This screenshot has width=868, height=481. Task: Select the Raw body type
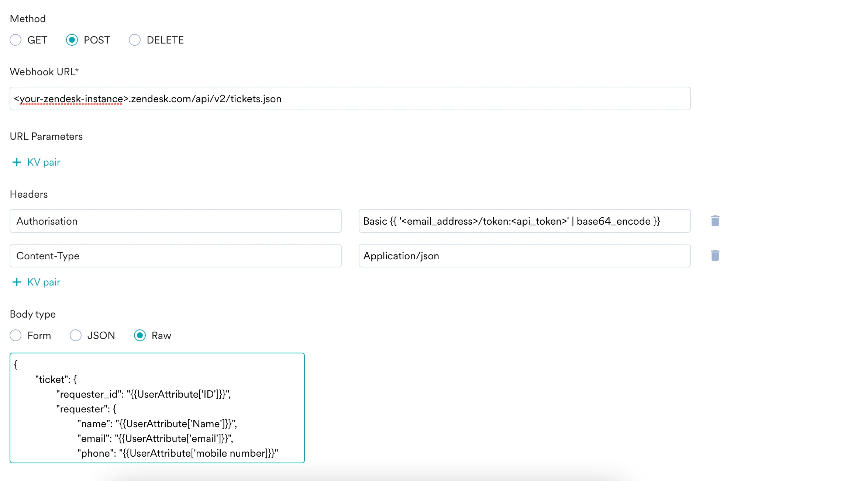pyautogui.click(x=140, y=335)
